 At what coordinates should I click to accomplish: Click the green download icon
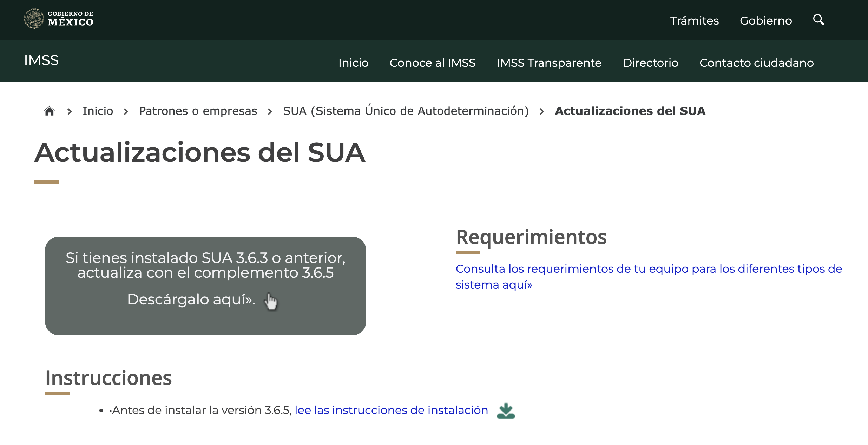pos(506,411)
